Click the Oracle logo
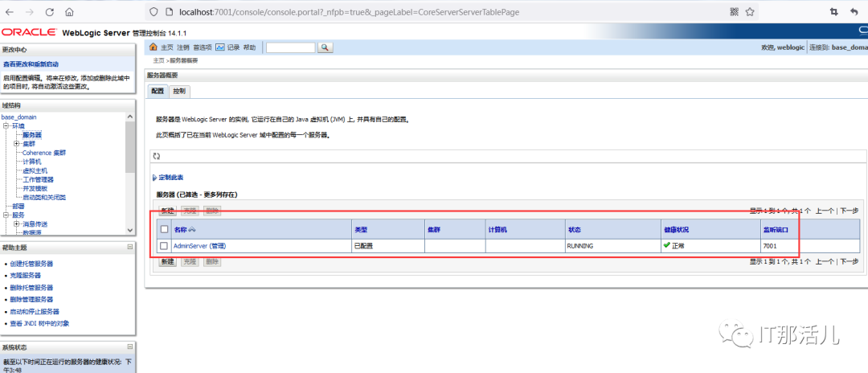Image resolution: width=868 pixels, height=373 pixels. pyautogui.click(x=29, y=33)
